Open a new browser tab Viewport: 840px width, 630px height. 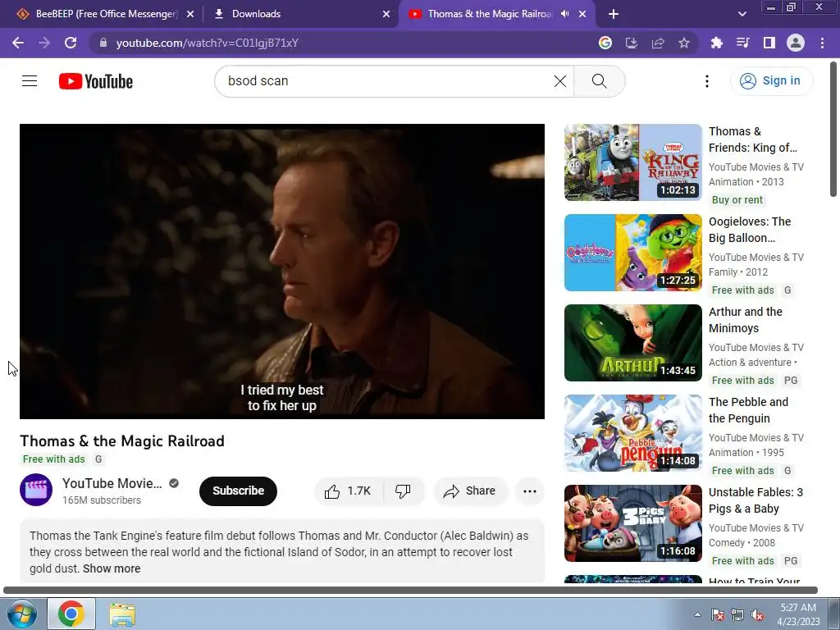(x=614, y=14)
